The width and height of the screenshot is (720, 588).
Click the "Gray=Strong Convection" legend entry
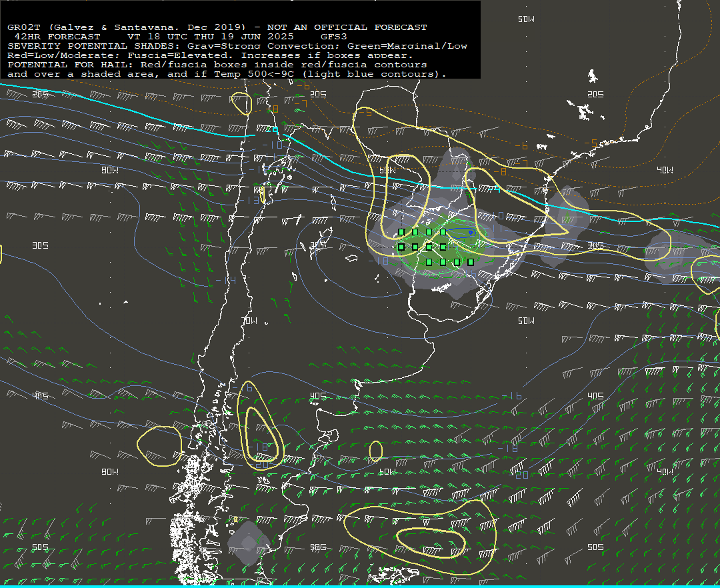pyautogui.click(x=263, y=46)
